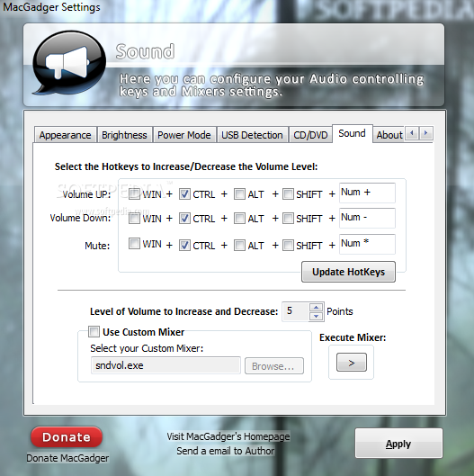Uncheck CTRL for Volume UP hotkey
Image resolution: width=474 pixels, height=476 pixels.
[x=184, y=194]
